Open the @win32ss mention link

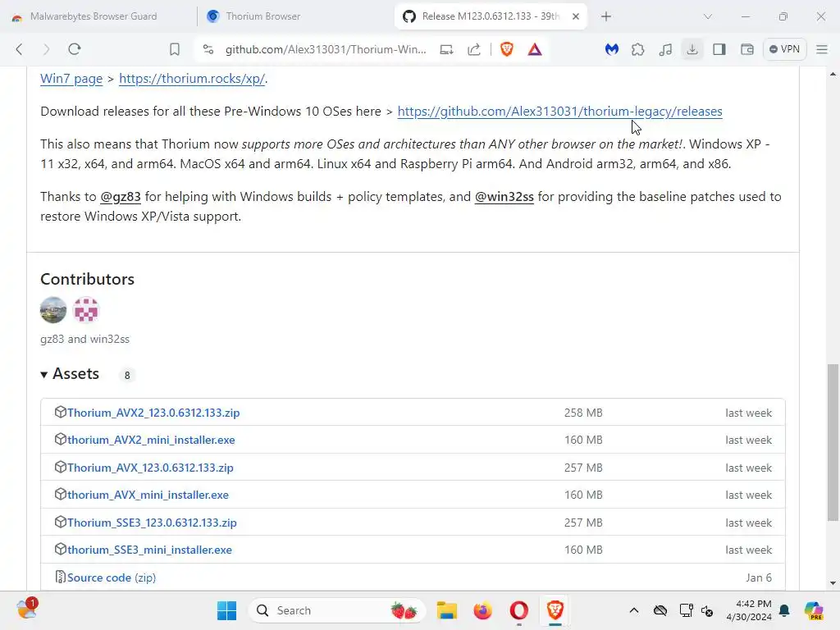point(504,197)
